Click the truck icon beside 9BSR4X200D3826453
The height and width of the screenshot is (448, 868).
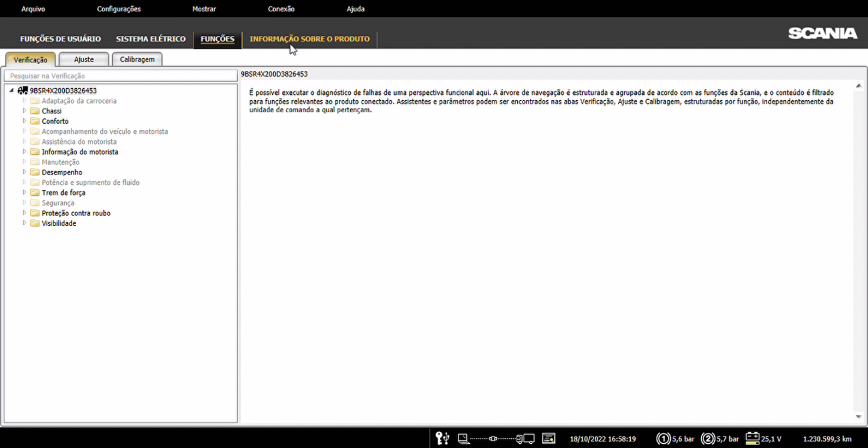click(x=23, y=91)
